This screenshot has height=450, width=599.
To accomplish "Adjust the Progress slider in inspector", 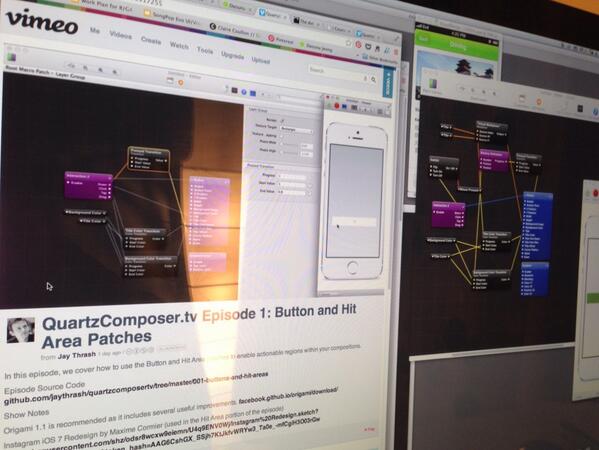I will pos(292,177).
